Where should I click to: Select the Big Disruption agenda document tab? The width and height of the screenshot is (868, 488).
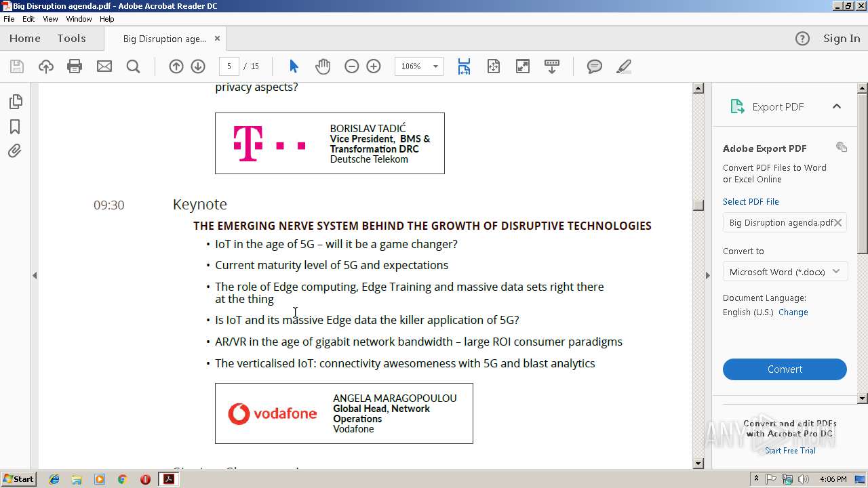164,39
